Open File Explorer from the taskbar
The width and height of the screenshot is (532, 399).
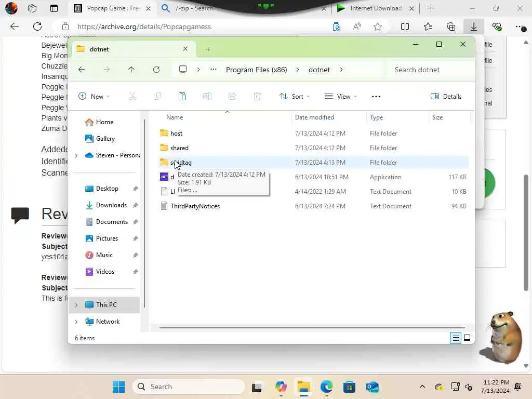coord(303,387)
